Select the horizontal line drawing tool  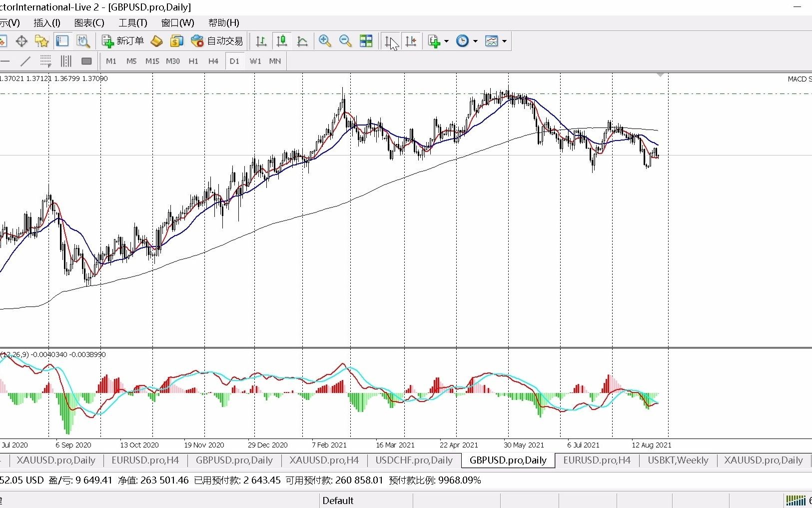coord(5,61)
